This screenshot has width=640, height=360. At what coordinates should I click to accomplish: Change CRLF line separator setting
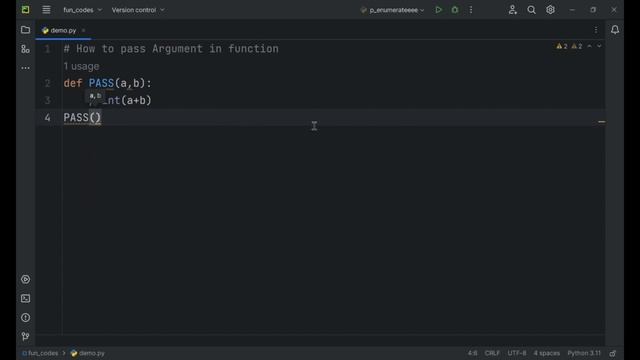(x=492, y=353)
